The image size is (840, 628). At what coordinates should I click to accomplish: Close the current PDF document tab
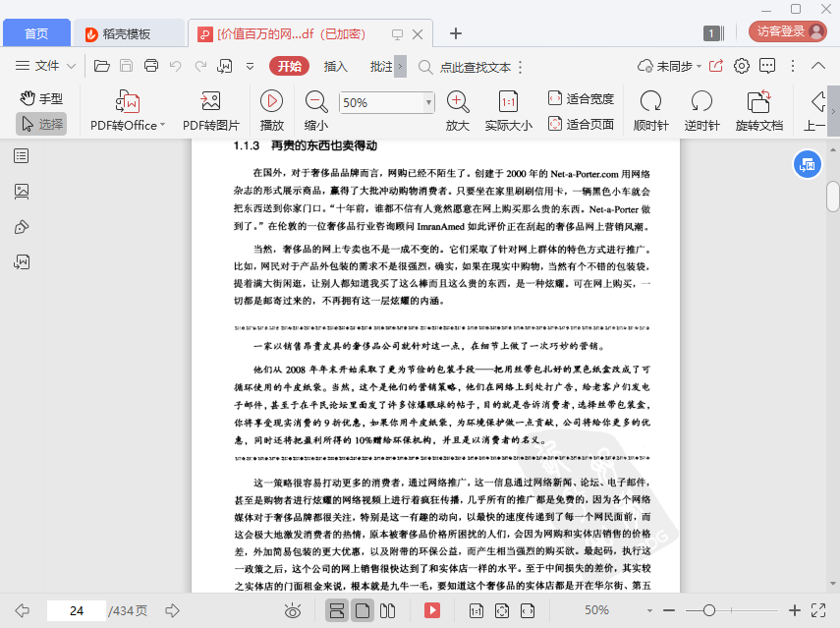(x=418, y=34)
